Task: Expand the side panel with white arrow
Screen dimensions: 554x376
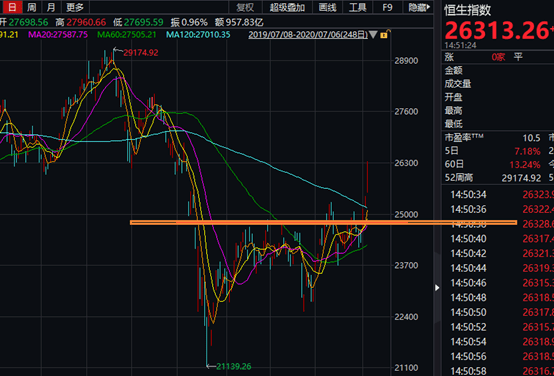Action: [x=437, y=287]
